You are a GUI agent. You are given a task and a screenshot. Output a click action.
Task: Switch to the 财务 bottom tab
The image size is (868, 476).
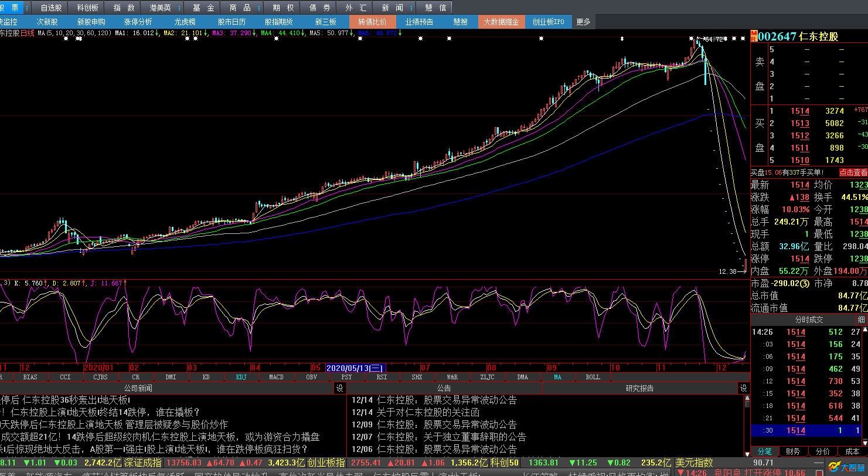coord(794,452)
